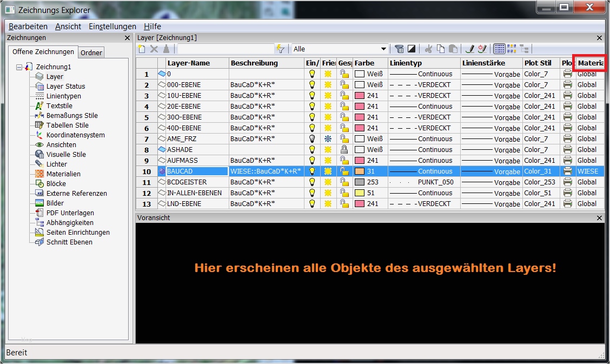Select Koordinatensystem in the tree

(76, 135)
